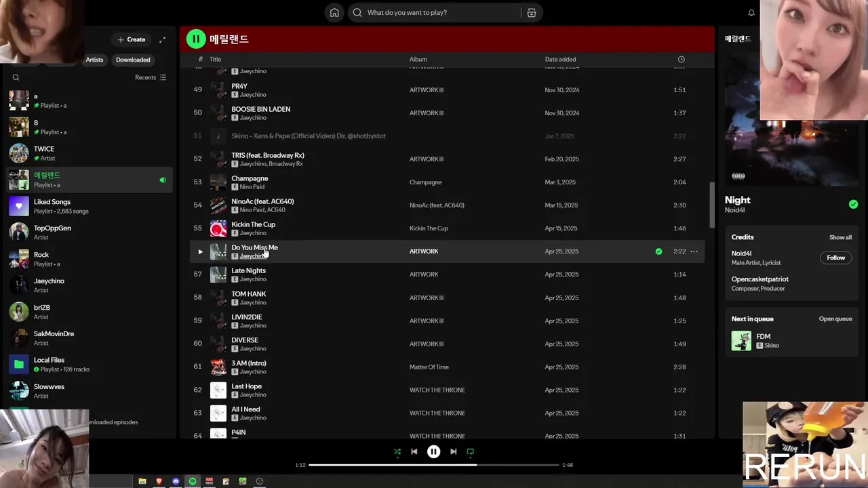
Task: Click NinoAc track album art thumbnail
Action: click(218, 205)
